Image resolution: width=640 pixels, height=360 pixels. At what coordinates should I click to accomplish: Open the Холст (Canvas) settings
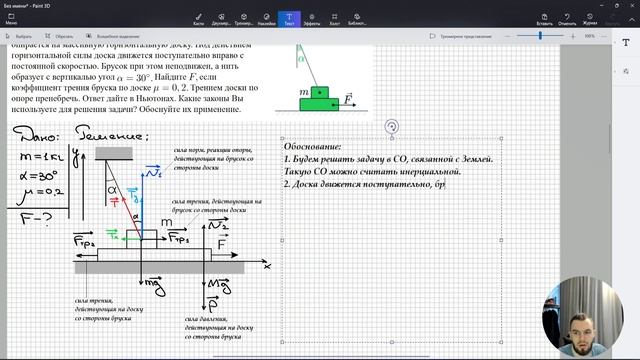[x=335, y=19]
